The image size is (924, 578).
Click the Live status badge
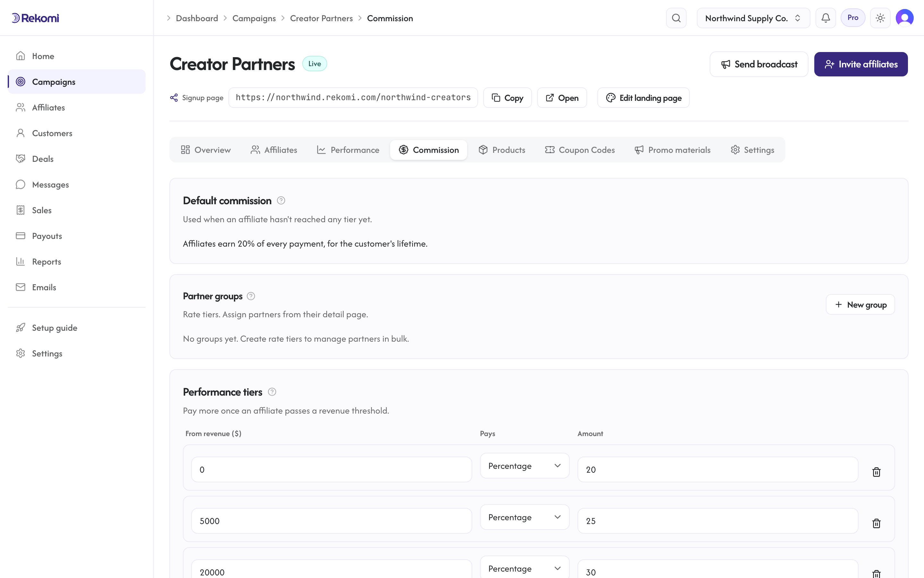tap(314, 64)
